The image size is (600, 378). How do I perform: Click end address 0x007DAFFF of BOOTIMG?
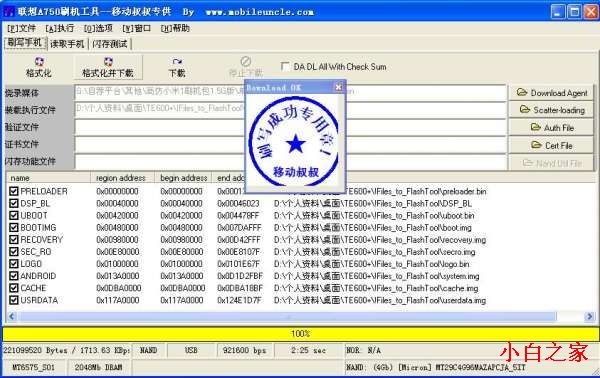pos(239,228)
